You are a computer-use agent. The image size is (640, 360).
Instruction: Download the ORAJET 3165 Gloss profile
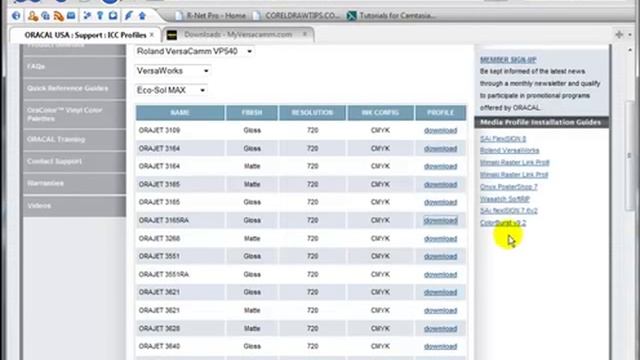[x=440, y=202]
